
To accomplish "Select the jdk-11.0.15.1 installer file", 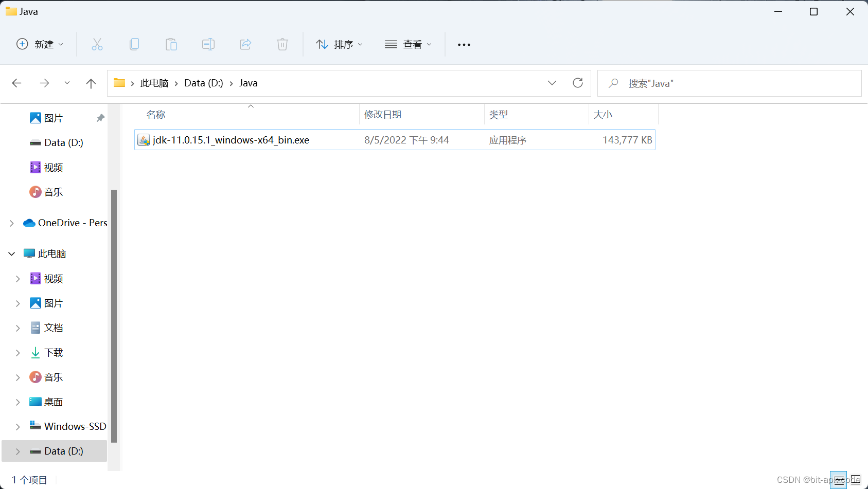I will click(x=231, y=139).
